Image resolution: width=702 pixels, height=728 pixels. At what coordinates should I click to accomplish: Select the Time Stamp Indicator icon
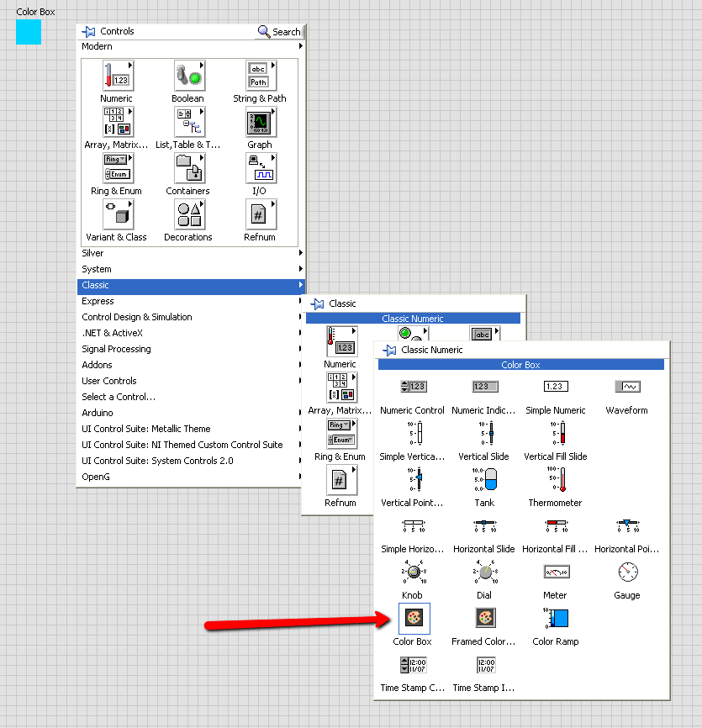pos(485,664)
